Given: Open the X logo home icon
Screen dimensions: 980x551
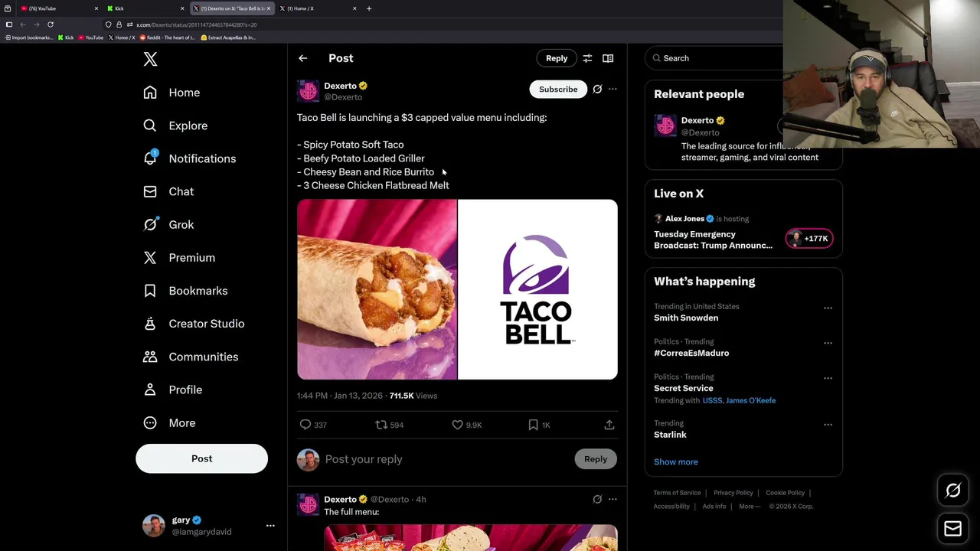Looking at the screenshot, I should [x=150, y=59].
